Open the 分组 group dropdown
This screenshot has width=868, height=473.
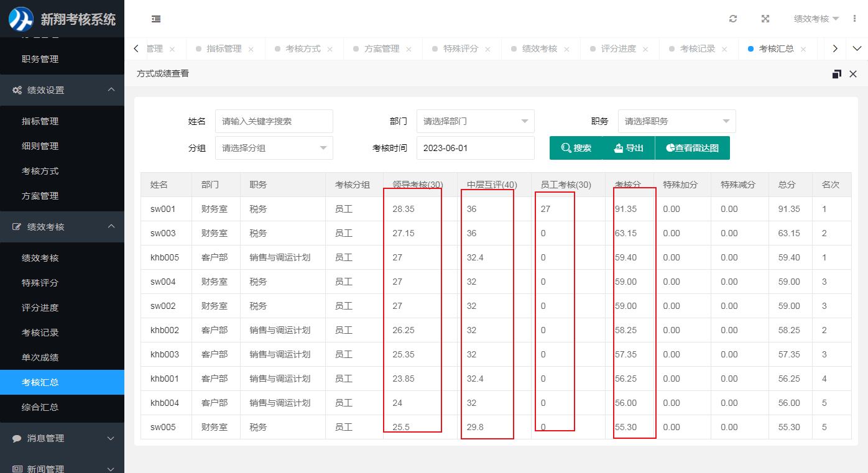(x=274, y=148)
